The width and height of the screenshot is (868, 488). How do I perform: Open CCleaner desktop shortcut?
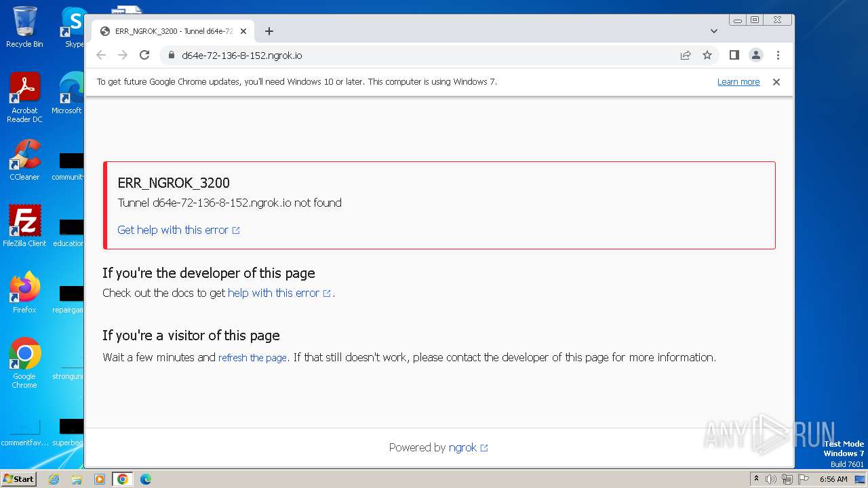pyautogui.click(x=24, y=160)
